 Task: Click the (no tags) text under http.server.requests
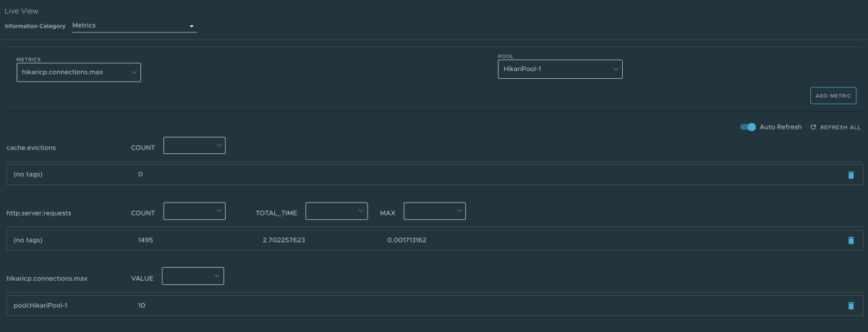28,240
